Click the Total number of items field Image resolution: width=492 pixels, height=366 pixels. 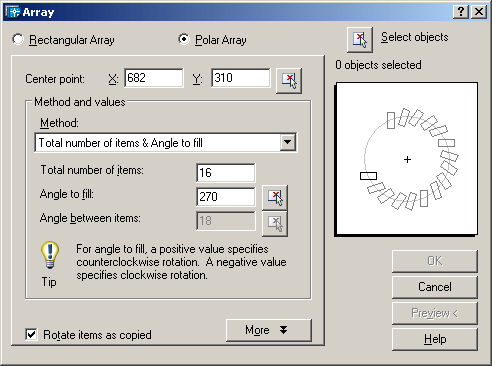tap(226, 173)
